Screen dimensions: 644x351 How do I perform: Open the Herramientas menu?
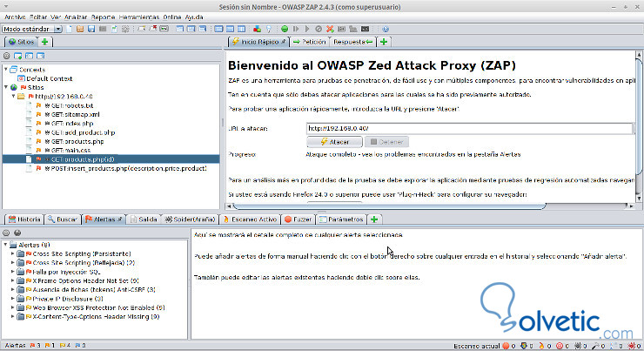coord(139,17)
